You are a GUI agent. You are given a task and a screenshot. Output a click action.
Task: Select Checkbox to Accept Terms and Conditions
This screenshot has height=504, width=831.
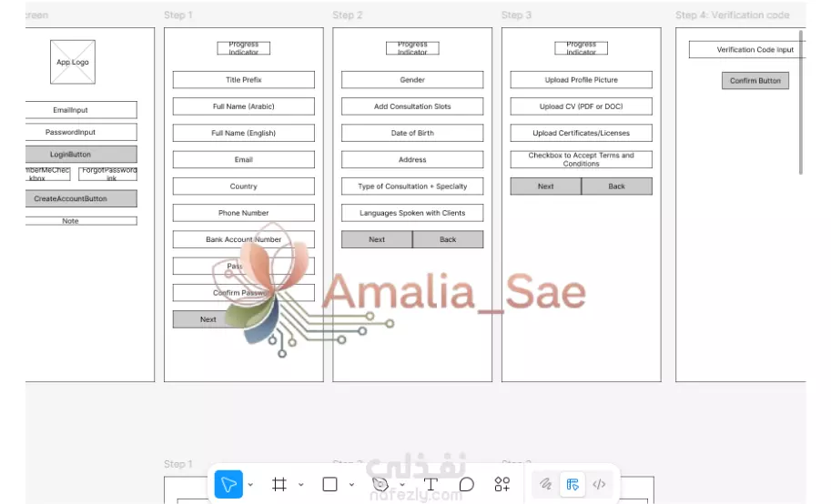tap(581, 159)
